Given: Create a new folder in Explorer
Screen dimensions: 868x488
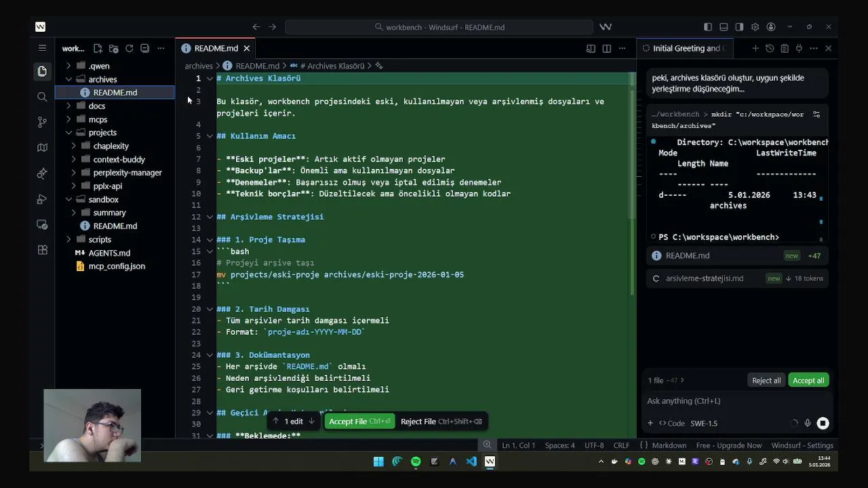Looking at the screenshot, I should pos(113,48).
